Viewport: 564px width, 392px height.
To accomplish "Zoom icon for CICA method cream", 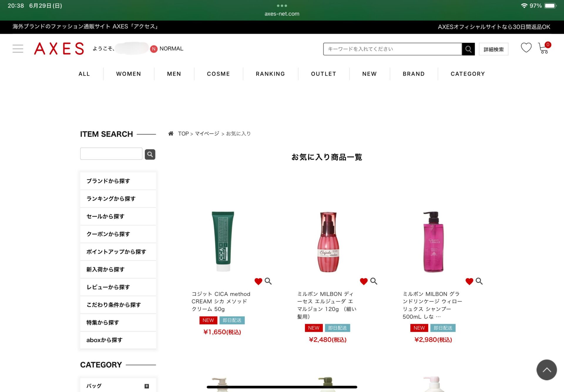I will 268,281.
